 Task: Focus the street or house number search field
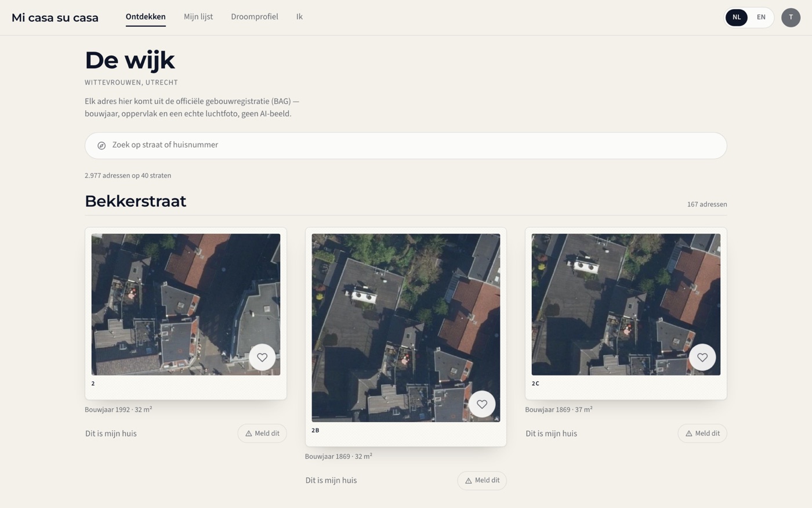tap(406, 145)
